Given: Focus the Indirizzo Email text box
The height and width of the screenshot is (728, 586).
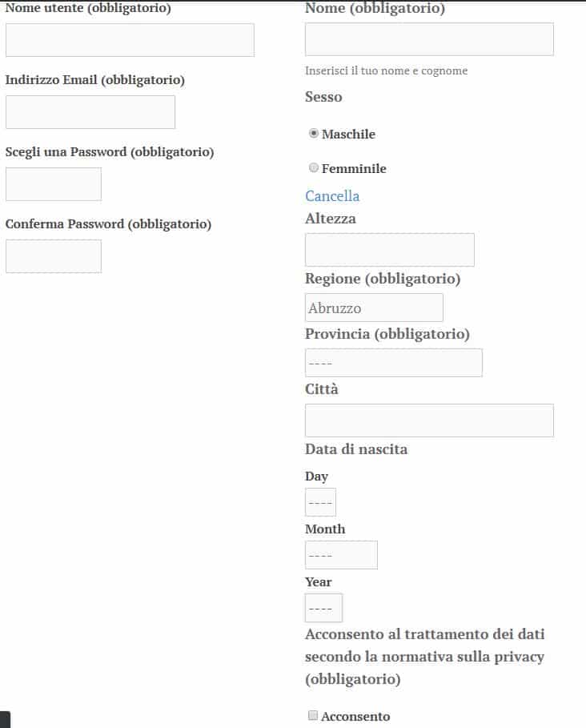Looking at the screenshot, I should point(90,112).
